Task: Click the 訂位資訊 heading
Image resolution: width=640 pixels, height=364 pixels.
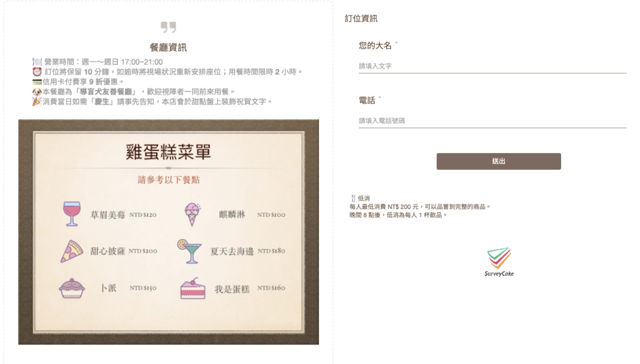Action: pos(361,18)
